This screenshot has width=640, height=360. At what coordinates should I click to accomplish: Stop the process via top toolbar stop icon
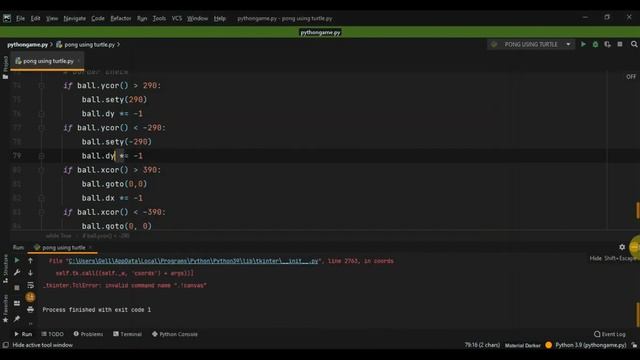[620, 44]
